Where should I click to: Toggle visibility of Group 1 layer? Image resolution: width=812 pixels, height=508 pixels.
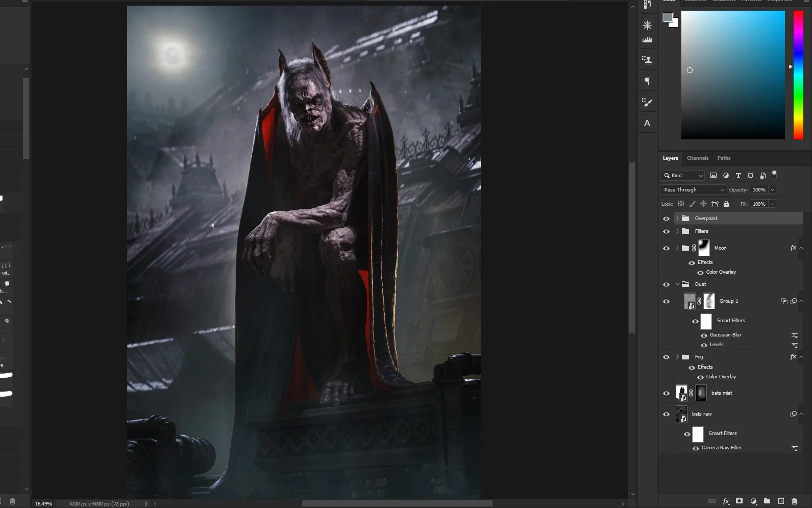[666, 301]
